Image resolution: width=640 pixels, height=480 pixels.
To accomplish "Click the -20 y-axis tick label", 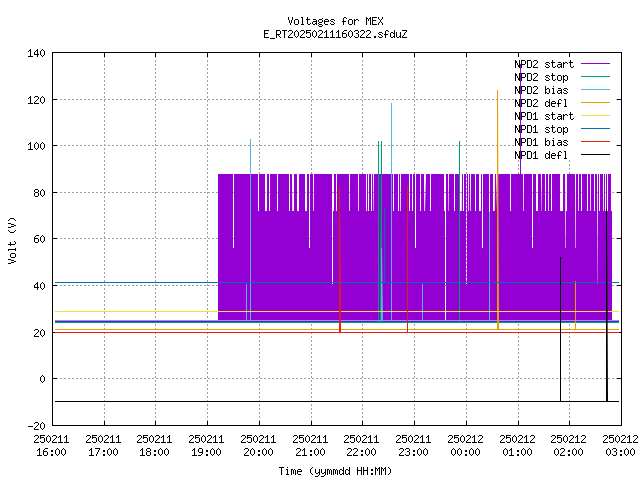I will coord(36,426).
